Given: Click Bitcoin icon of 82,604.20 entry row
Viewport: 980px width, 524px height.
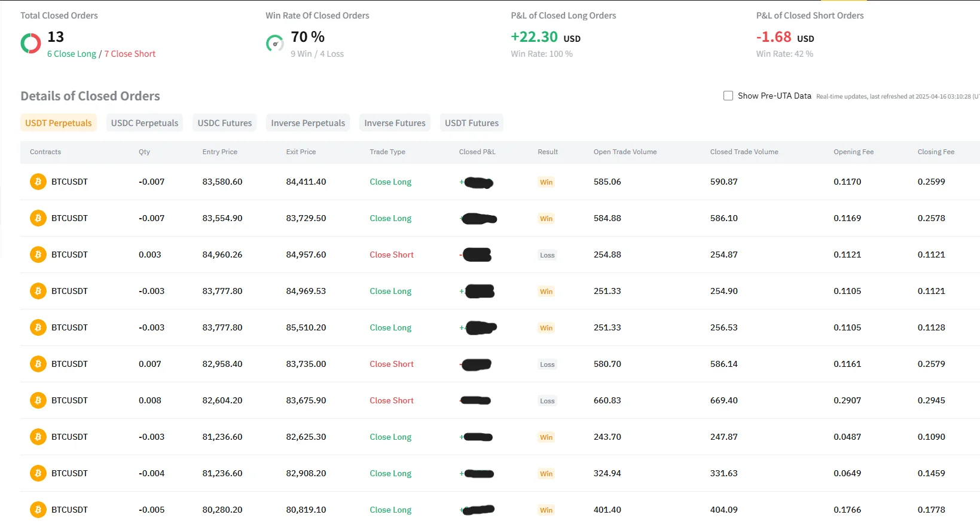Looking at the screenshot, I should click(38, 400).
